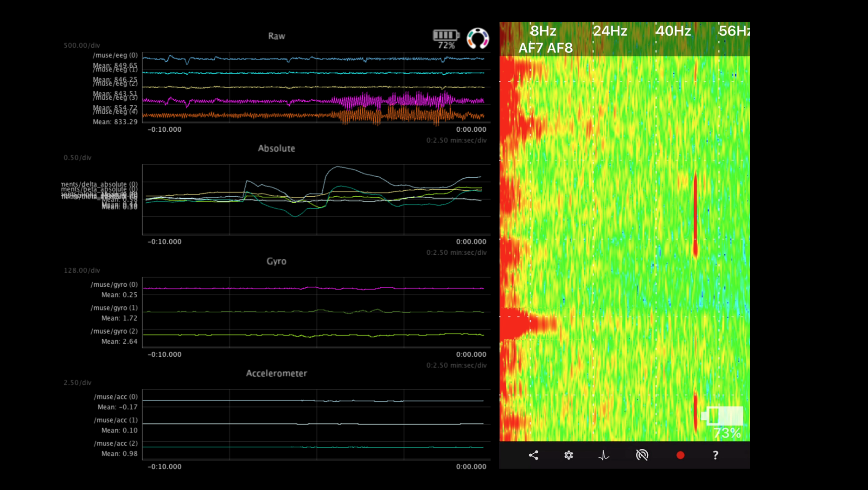Select the /muse/eeg (4) Mean: 833.29 value
This screenshot has height=490, width=868.
coord(115,122)
